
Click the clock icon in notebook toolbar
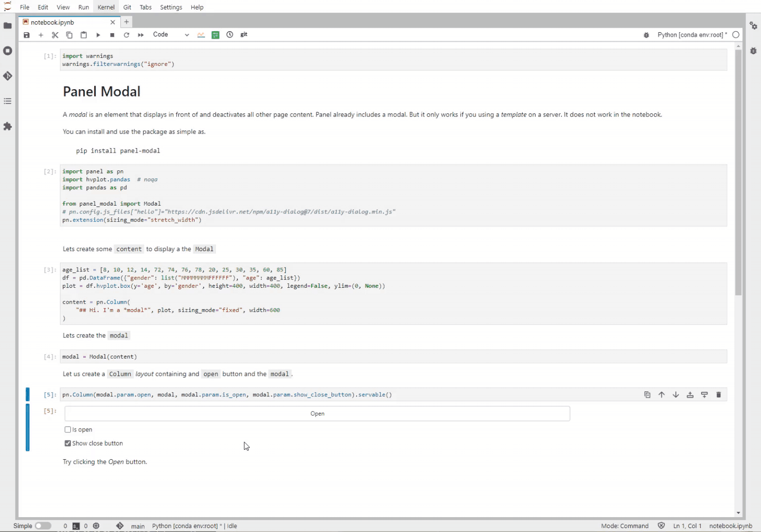tap(230, 35)
